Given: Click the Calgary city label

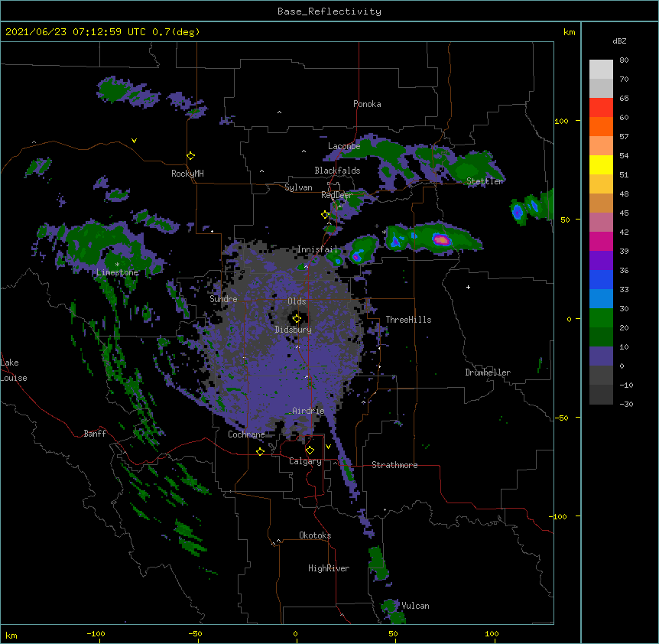Looking at the screenshot, I should click(x=306, y=461).
